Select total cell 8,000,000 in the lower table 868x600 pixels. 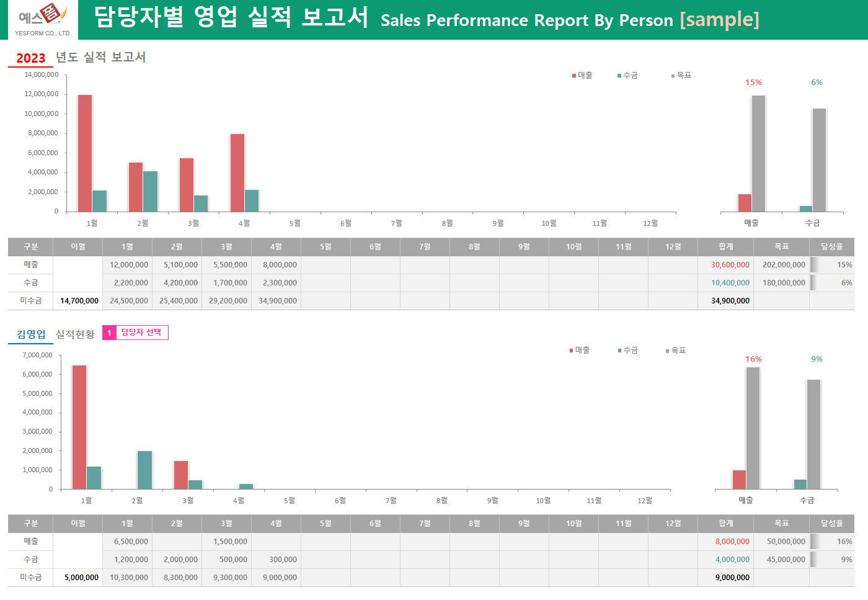[725, 542]
